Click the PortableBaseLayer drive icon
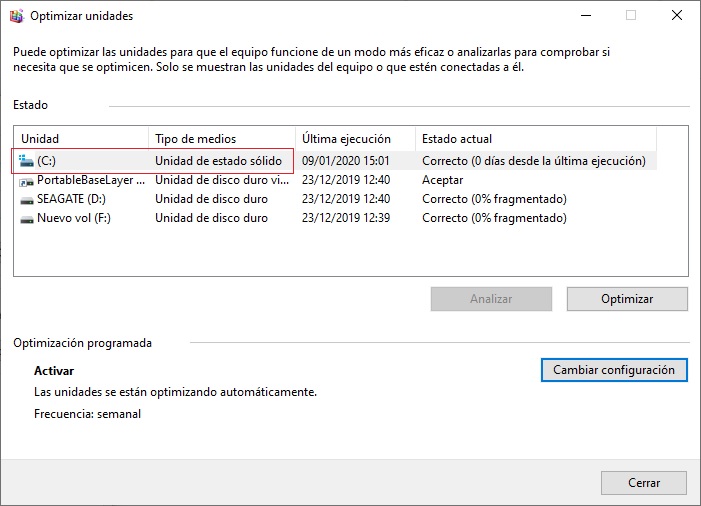Screen dimensions: 701x506 [x=26, y=180]
